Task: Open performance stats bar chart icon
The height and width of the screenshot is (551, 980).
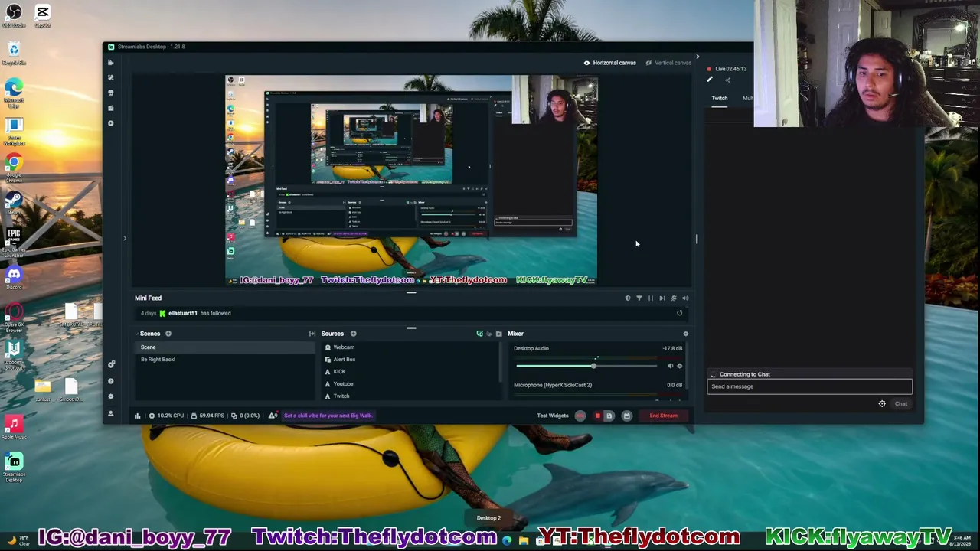Action: [x=138, y=416]
